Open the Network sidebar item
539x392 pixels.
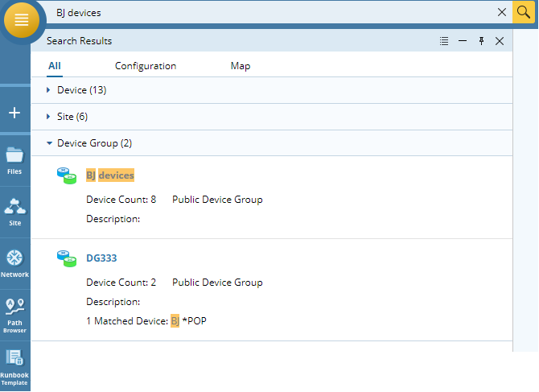14,262
